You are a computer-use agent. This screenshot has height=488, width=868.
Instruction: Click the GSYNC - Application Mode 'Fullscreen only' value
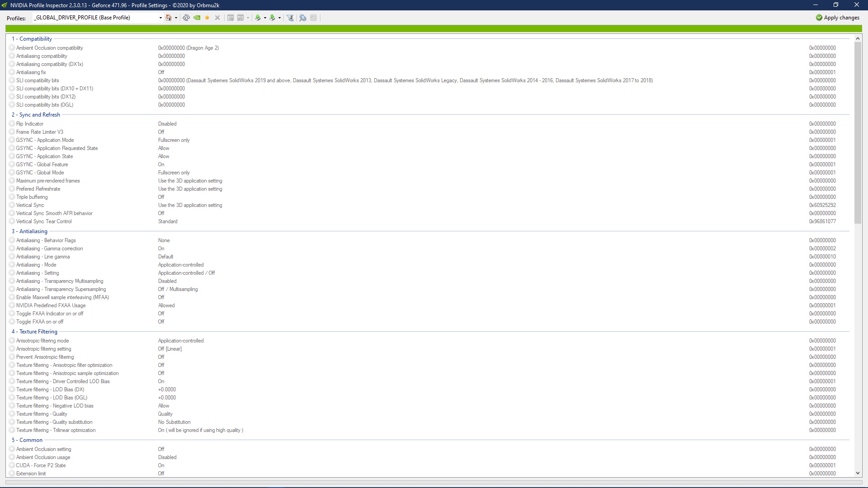click(x=174, y=140)
